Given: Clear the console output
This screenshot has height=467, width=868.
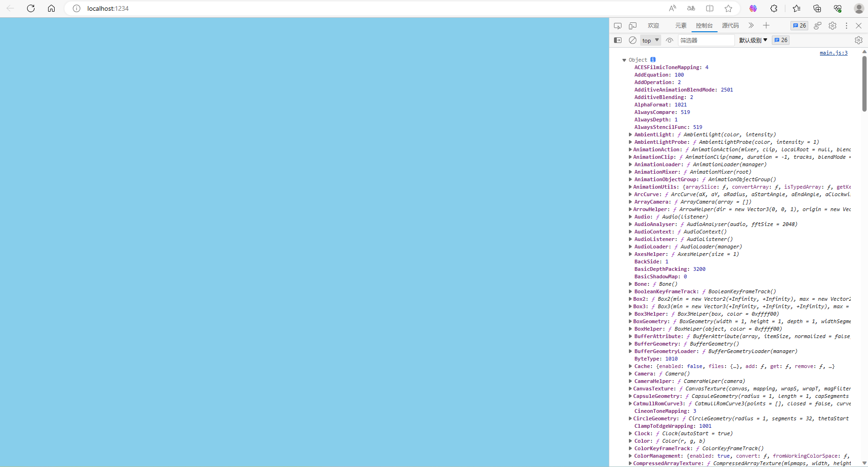Looking at the screenshot, I should [633, 40].
